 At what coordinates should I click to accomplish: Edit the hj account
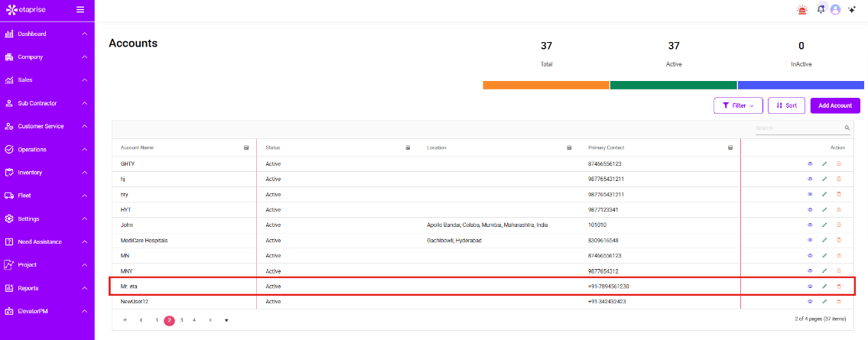pos(824,179)
